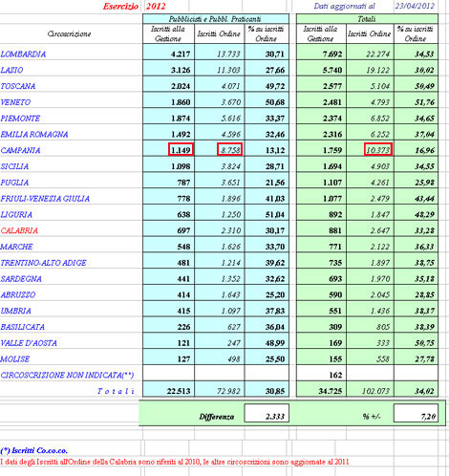Image resolution: width=449 pixels, height=476 pixels.
Task: Select the CAMPANIA row label
Action: 20,150
